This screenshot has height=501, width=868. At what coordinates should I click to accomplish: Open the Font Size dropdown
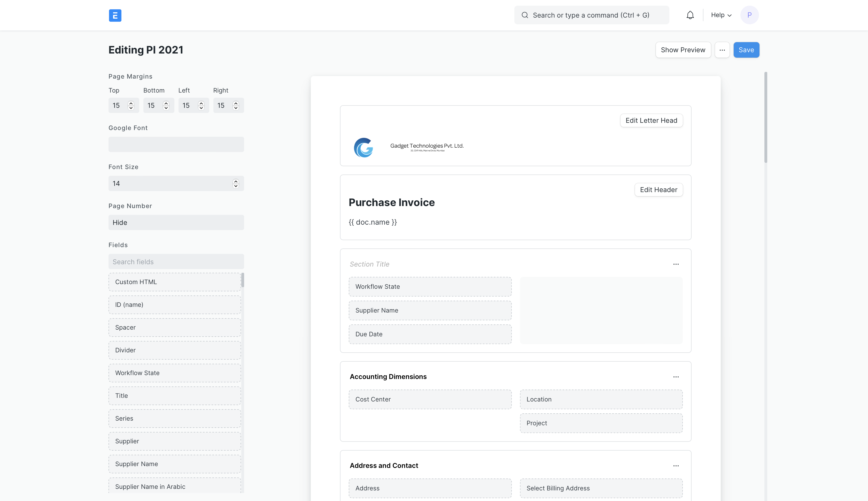pyautogui.click(x=176, y=183)
